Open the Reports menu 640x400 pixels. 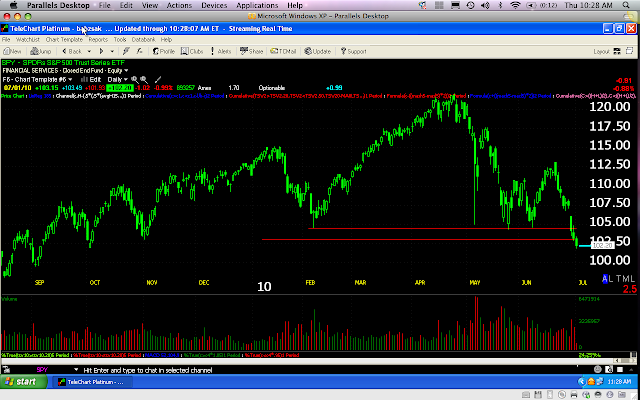[98, 40]
